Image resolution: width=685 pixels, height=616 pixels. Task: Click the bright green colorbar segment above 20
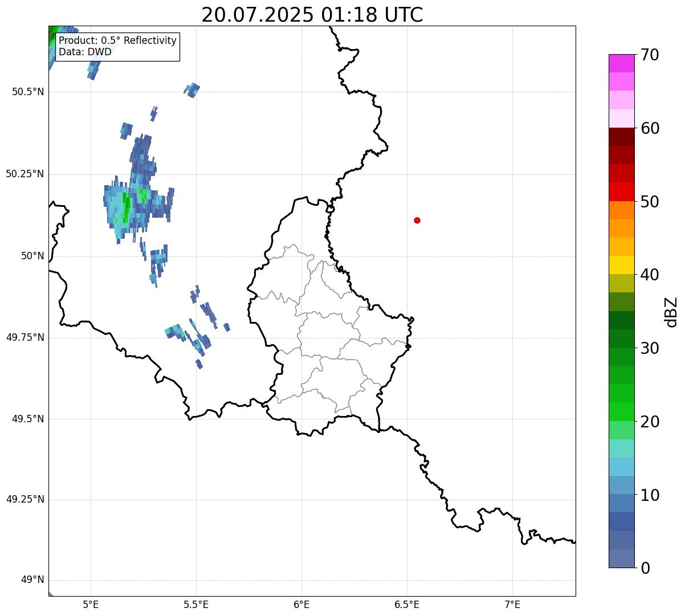click(x=621, y=412)
